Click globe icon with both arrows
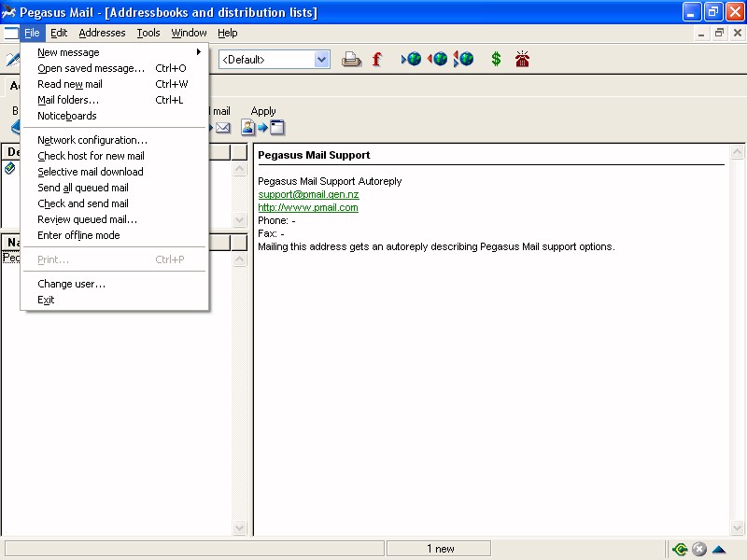Viewport: 747px width, 560px height. [x=463, y=59]
